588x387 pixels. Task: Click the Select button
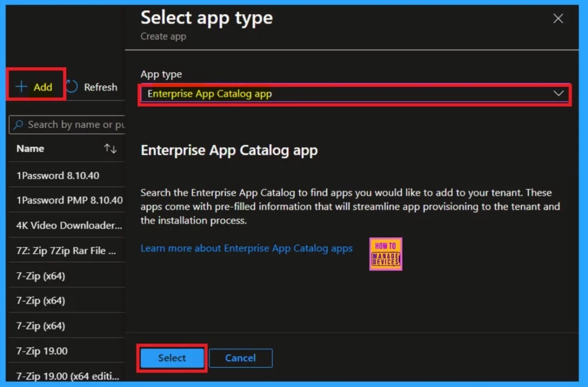tap(172, 358)
